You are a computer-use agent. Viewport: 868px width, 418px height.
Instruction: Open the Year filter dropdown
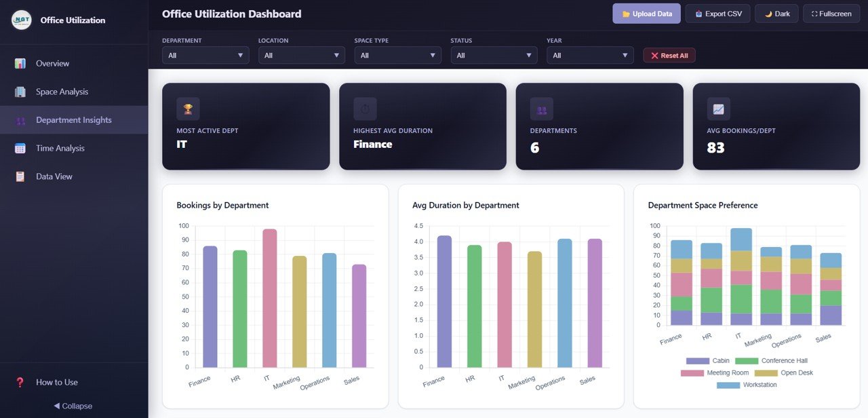point(589,55)
